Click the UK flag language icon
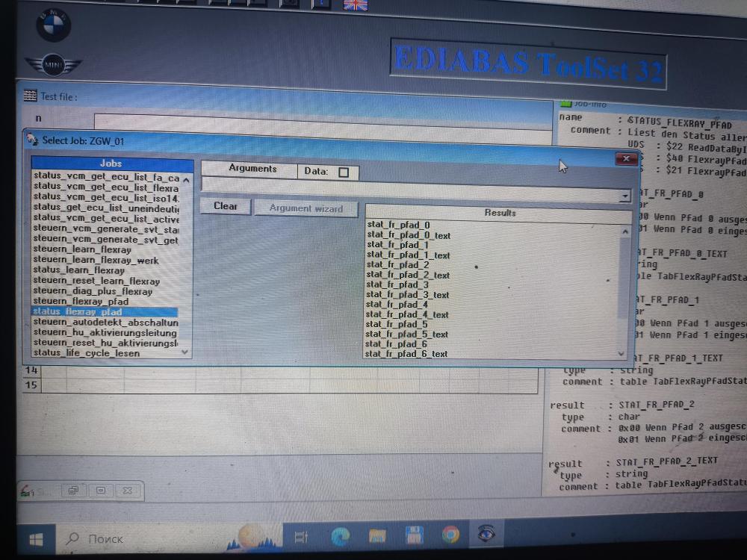 click(356, 4)
